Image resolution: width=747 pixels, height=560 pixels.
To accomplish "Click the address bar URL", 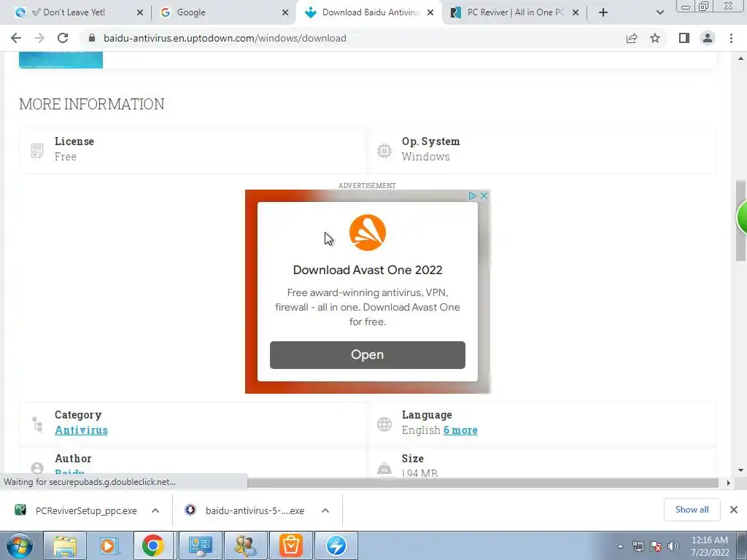I will click(225, 38).
